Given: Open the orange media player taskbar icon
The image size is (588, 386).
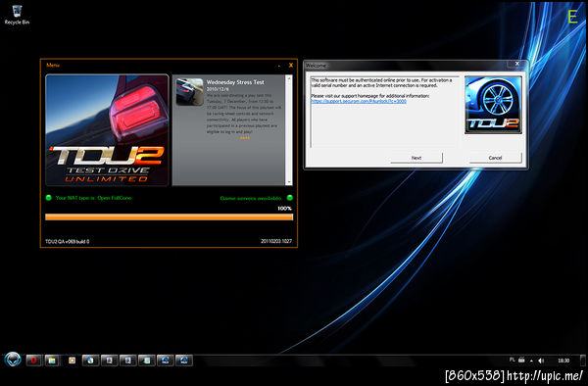Looking at the screenshot, I should pos(72,361).
